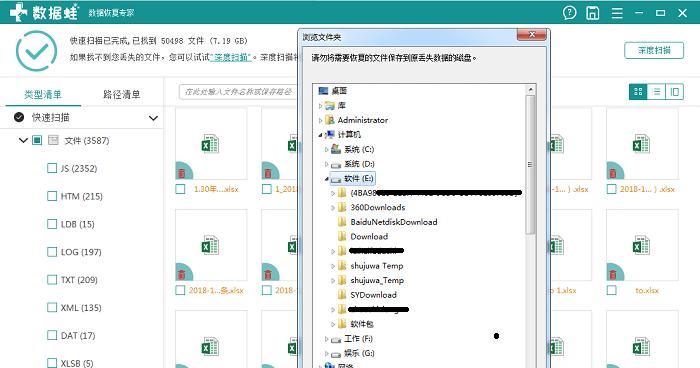The height and width of the screenshot is (368, 700).
Task: Click the 快速扫描 section header
Action: (83, 118)
